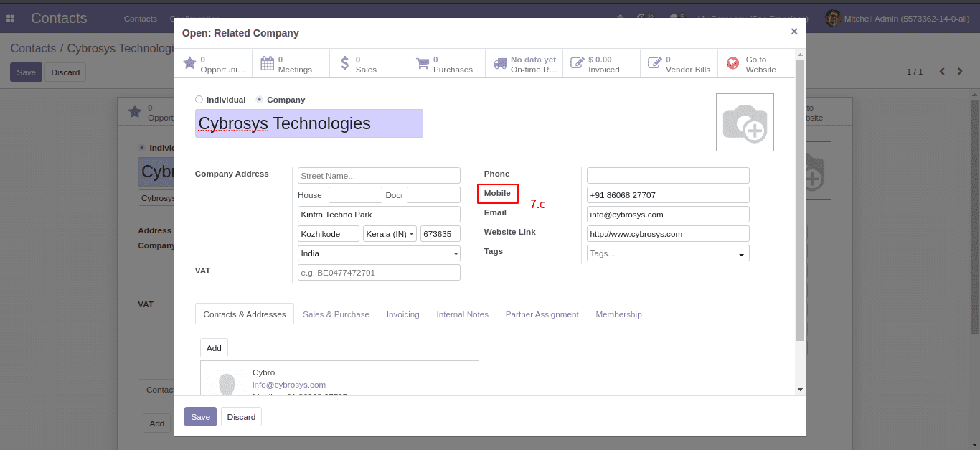Viewport: 980px width, 450px height.
Task: Open the Country dropdown showing India
Action: [379, 253]
